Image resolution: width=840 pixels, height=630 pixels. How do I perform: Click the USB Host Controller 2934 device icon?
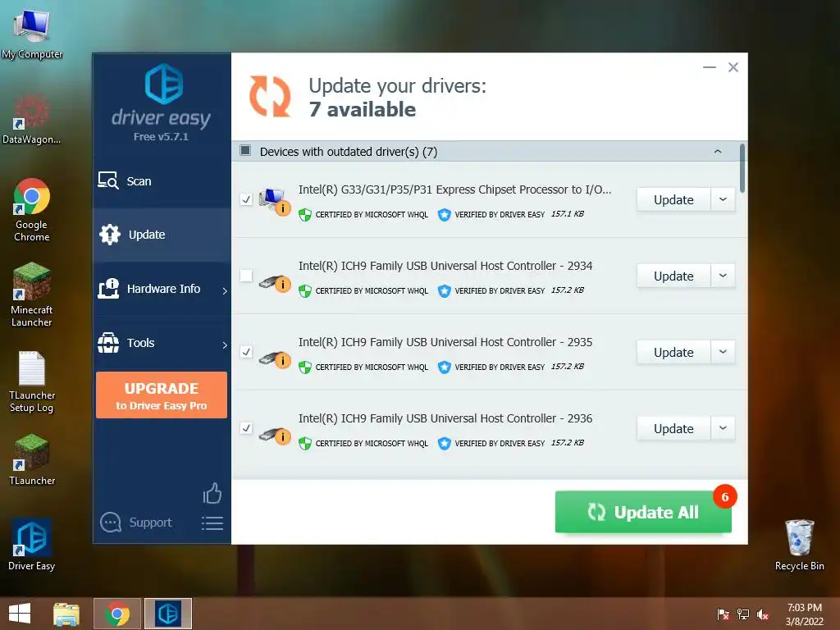274,282
